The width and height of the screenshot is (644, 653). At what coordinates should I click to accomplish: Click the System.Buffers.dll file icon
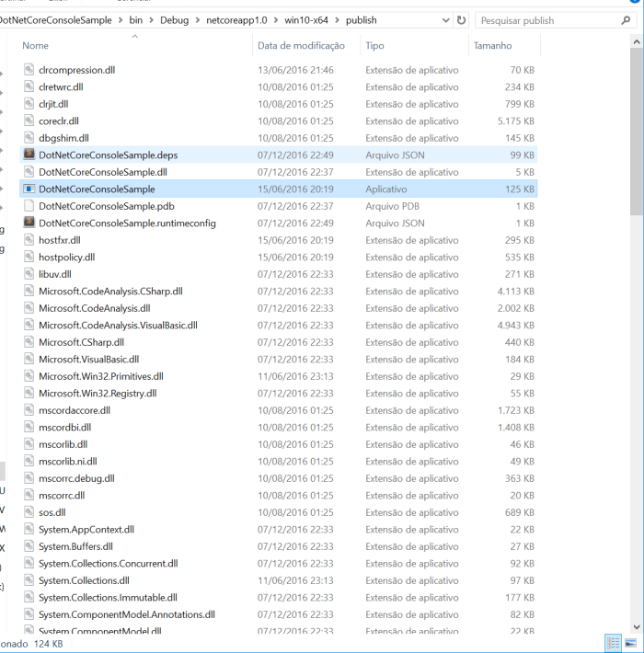29,546
